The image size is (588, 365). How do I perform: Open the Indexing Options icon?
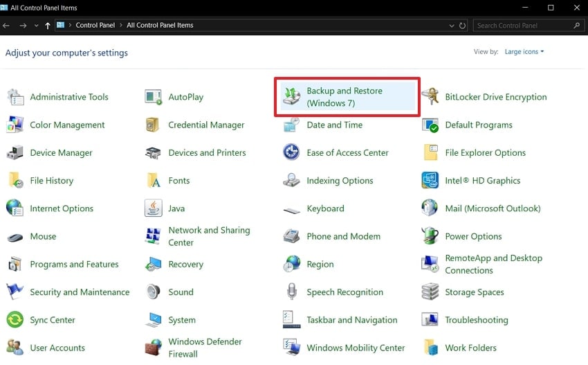click(291, 180)
